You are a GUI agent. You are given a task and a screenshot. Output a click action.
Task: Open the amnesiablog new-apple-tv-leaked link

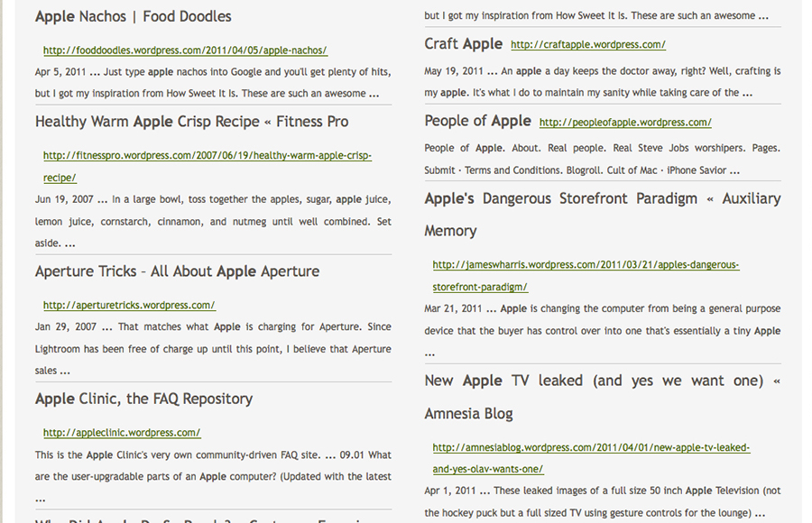click(591, 458)
